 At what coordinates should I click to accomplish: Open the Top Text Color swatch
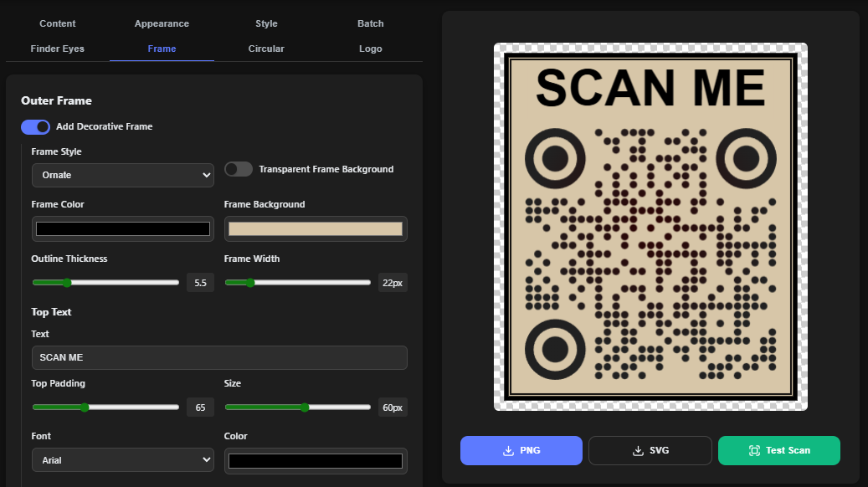pyautogui.click(x=316, y=461)
